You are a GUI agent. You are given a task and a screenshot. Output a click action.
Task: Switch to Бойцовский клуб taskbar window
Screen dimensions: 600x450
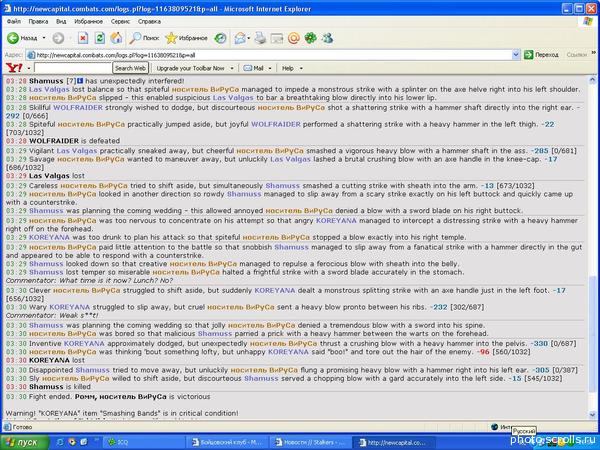(x=228, y=442)
